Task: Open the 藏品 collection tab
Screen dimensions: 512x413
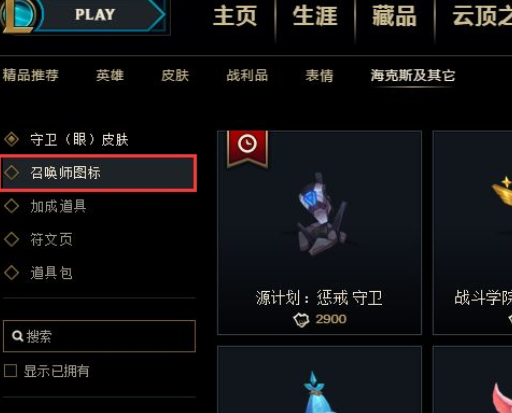Action: coord(394,16)
